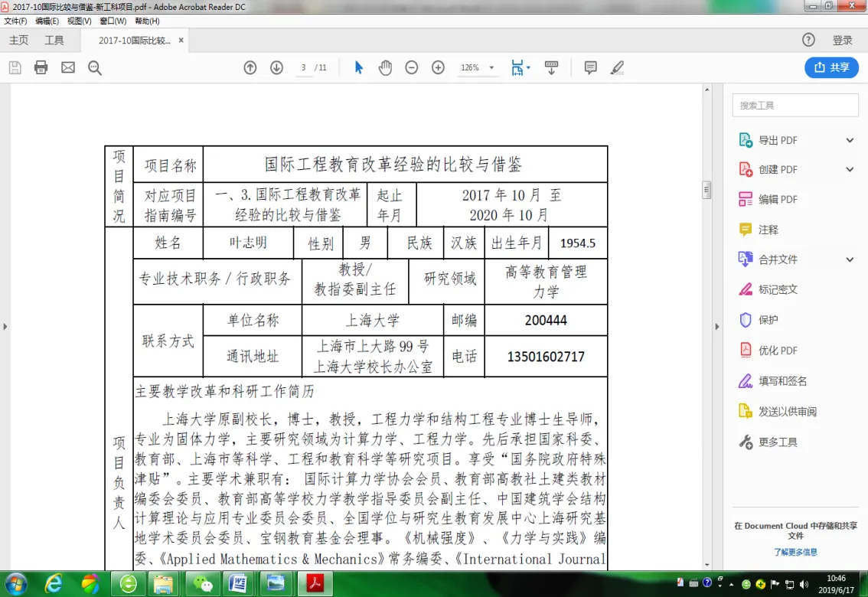The image size is (868, 597).
Task: Click the page number input field
Action: point(303,67)
